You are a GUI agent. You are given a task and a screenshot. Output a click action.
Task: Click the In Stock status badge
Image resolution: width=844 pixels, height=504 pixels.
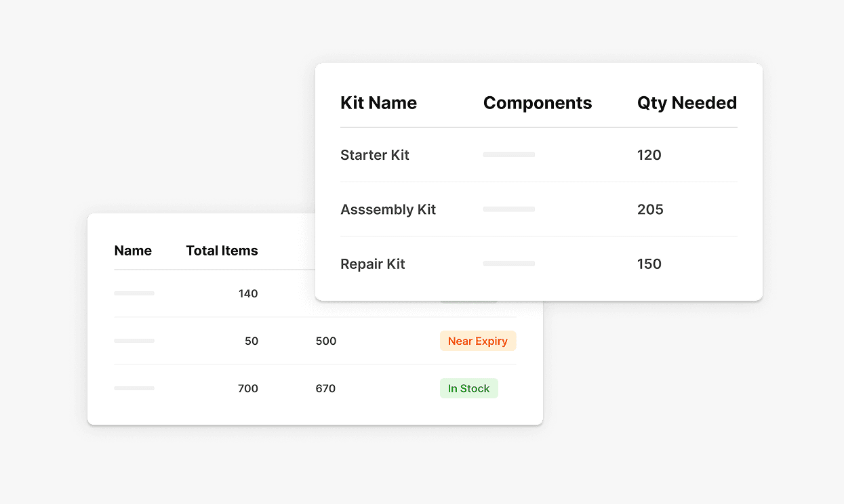pos(469,388)
